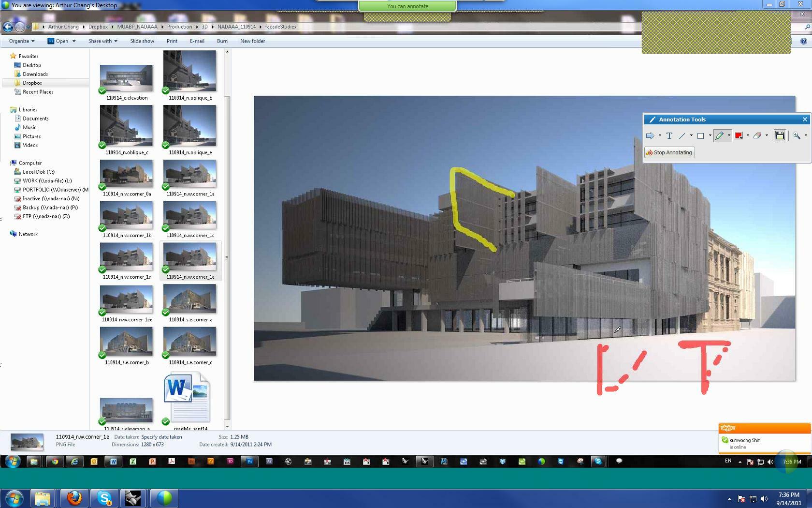Image resolution: width=812 pixels, height=508 pixels.
Task: Click the Open button with Photoshop icon
Action: coord(58,41)
